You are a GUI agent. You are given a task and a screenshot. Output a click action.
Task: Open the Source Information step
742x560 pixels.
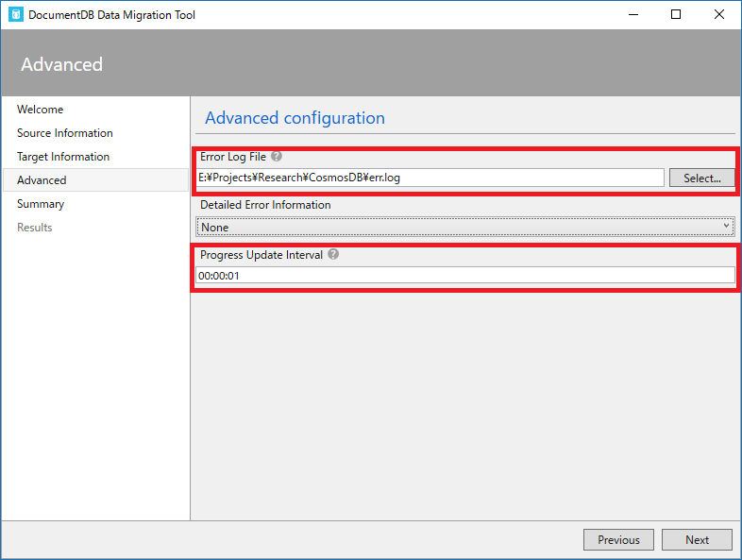point(65,133)
